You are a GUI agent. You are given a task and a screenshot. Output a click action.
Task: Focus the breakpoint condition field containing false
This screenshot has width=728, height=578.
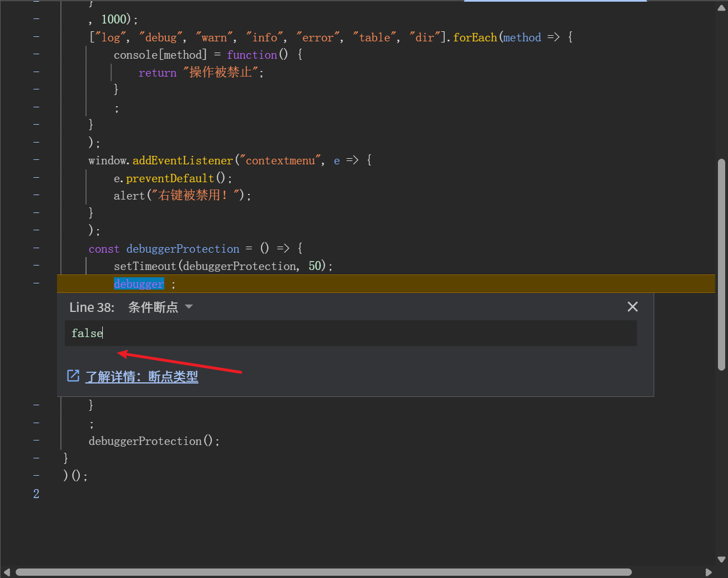[x=350, y=333]
